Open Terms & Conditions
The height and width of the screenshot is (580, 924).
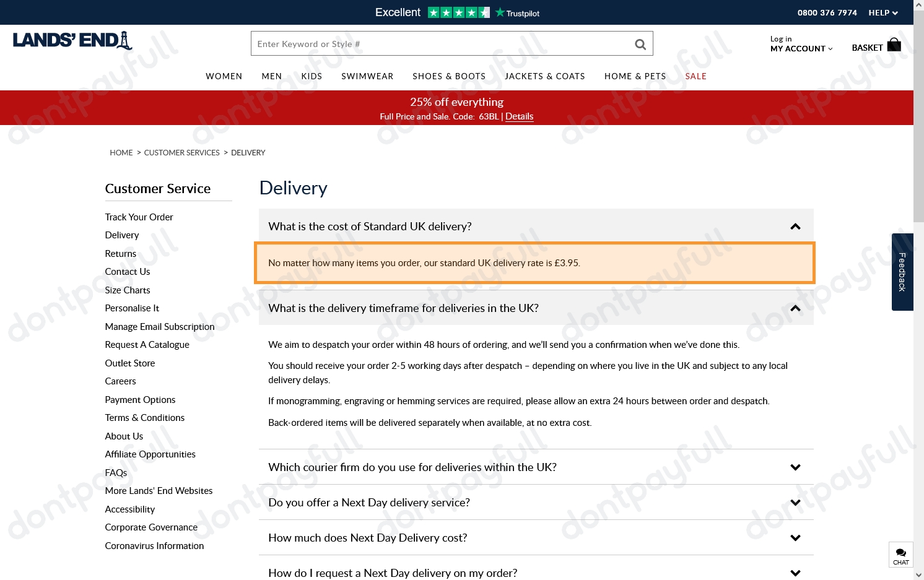(x=145, y=418)
